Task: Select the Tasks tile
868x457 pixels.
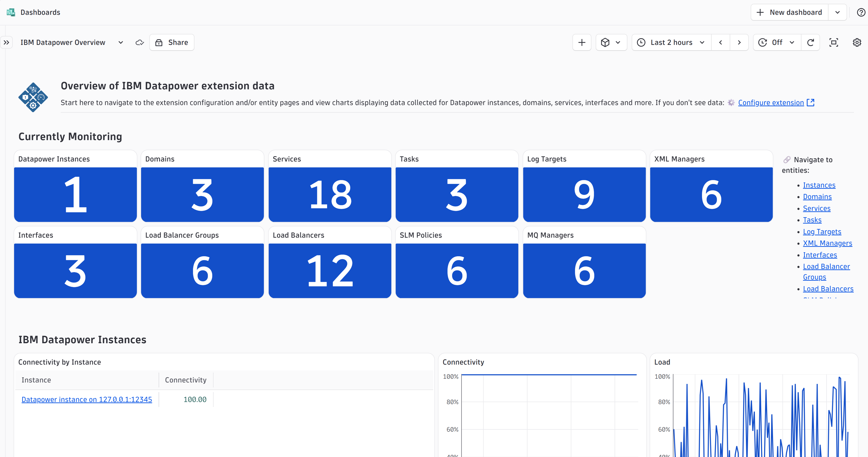Action: point(457,186)
